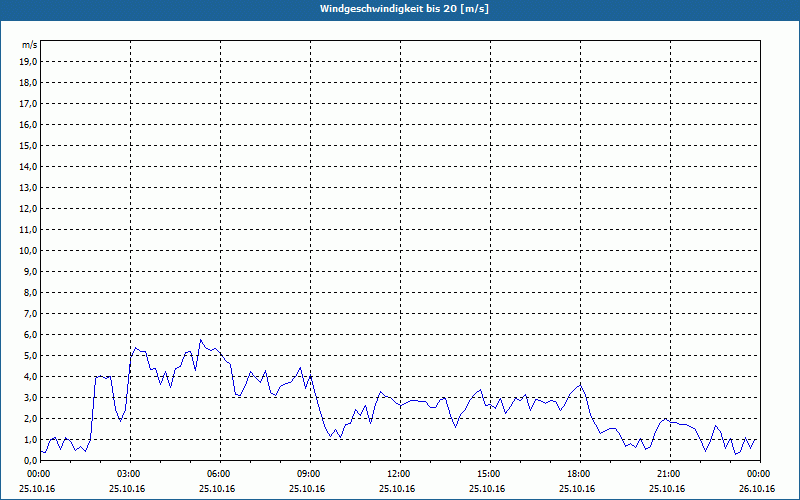Select the '18:00' time axis label
The image size is (800, 500).
coord(580,474)
